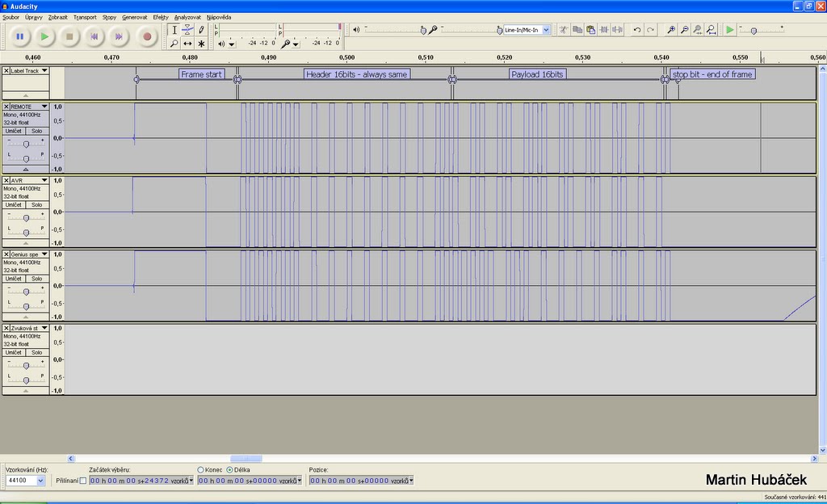Select the Draw (pencil) tool
827x504 pixels.
[201, 30]
